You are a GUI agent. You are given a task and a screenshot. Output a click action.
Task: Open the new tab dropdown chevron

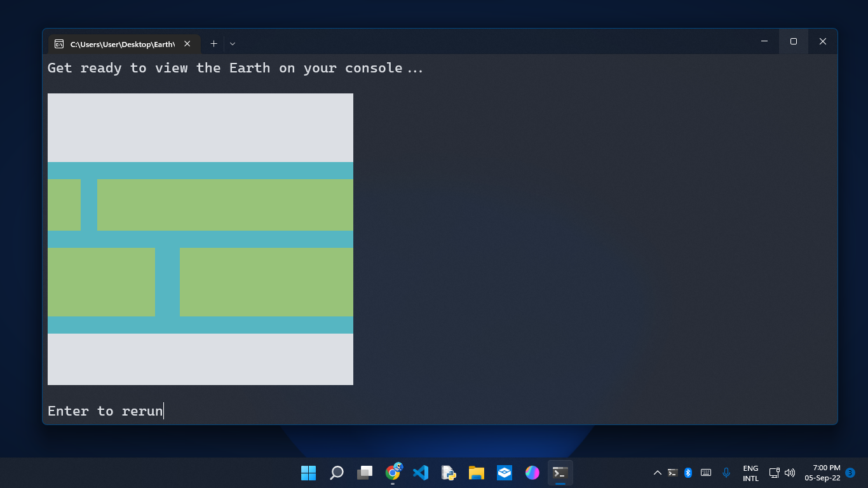click(x=232, y=43)
